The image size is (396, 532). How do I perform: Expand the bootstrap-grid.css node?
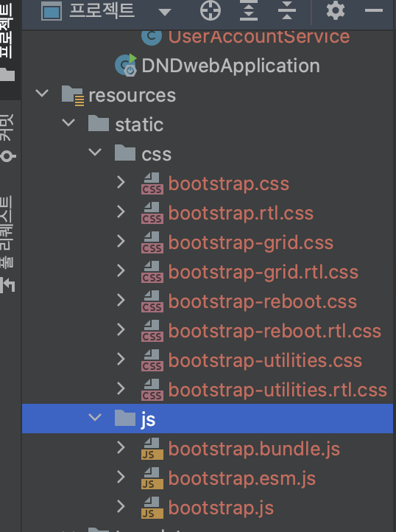(x=121, y=241)
